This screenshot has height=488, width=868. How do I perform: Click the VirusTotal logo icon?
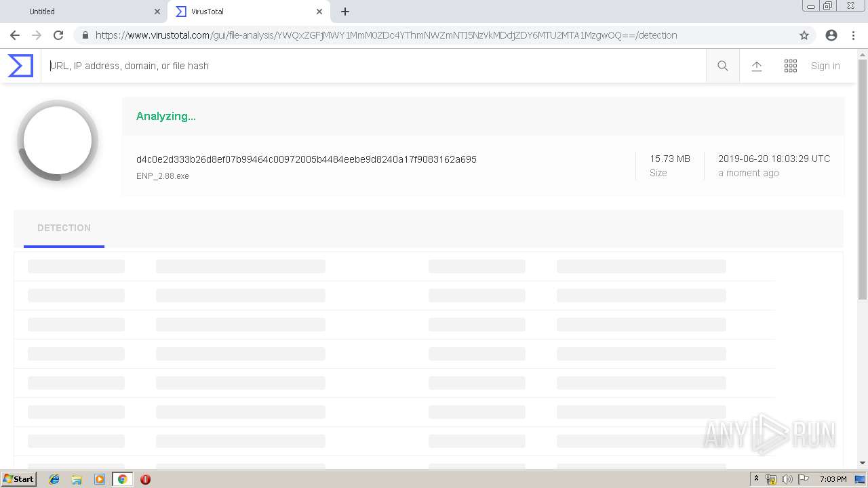point(20,66)
